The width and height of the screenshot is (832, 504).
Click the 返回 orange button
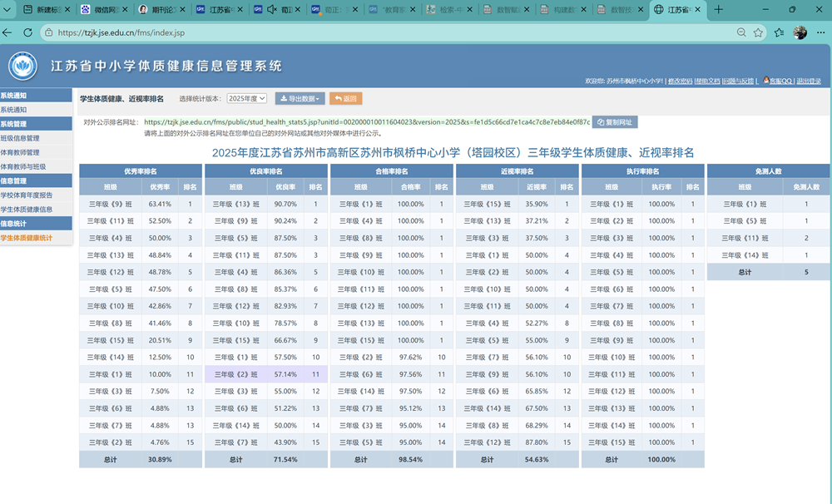point(345,99)
